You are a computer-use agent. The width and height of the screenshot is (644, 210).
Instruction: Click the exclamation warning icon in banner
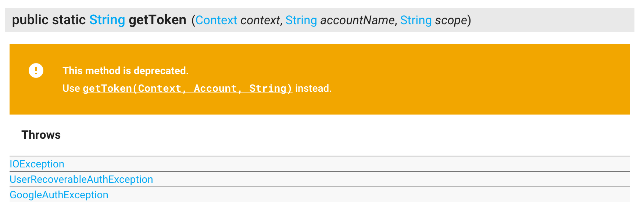click(36, 70)
